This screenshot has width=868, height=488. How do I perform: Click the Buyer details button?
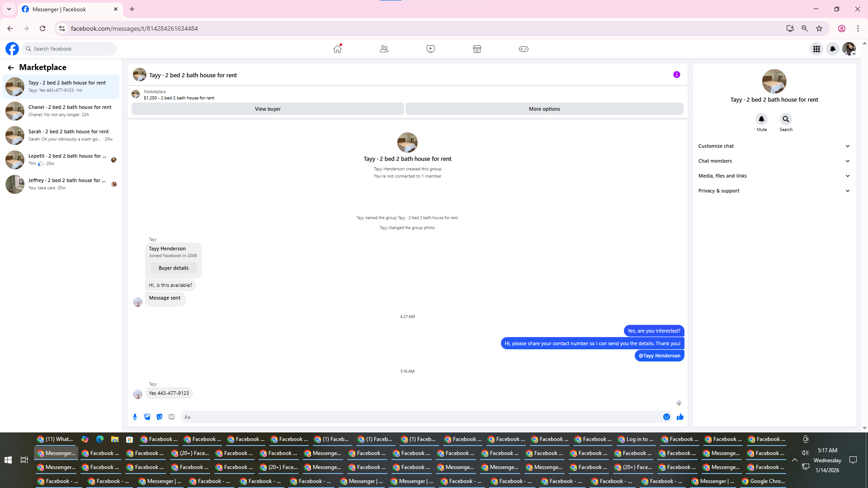(174, 268)
